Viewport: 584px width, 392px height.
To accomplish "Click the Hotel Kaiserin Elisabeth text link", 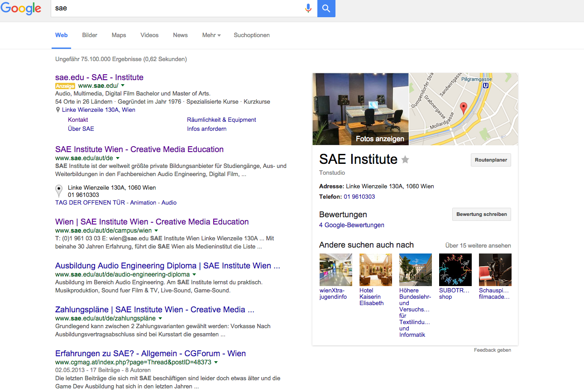I will coord(372,297).
